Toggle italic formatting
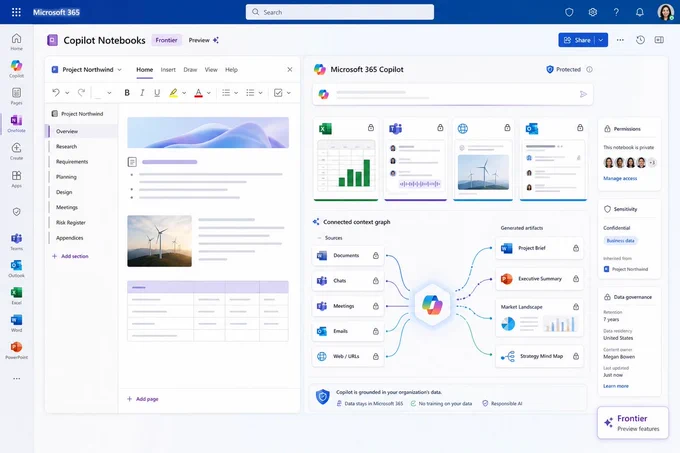Image resolution: width=680 pixels, height=453 pixels. (142, 92)
